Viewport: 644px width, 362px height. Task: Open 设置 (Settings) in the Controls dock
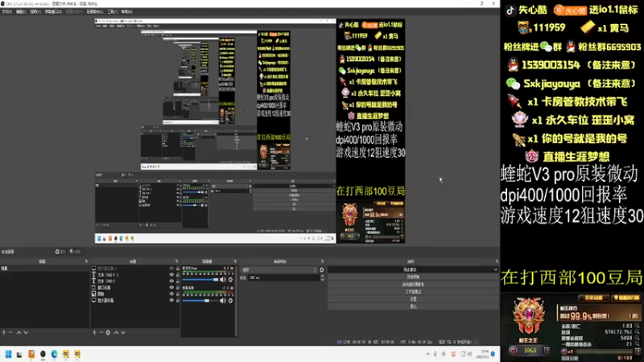click(x=413, y=299)
